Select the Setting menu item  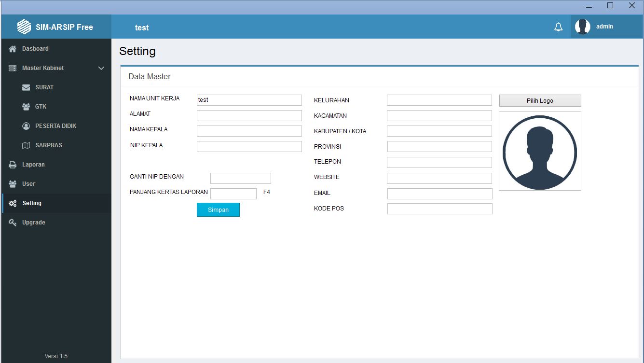point(32,203)
